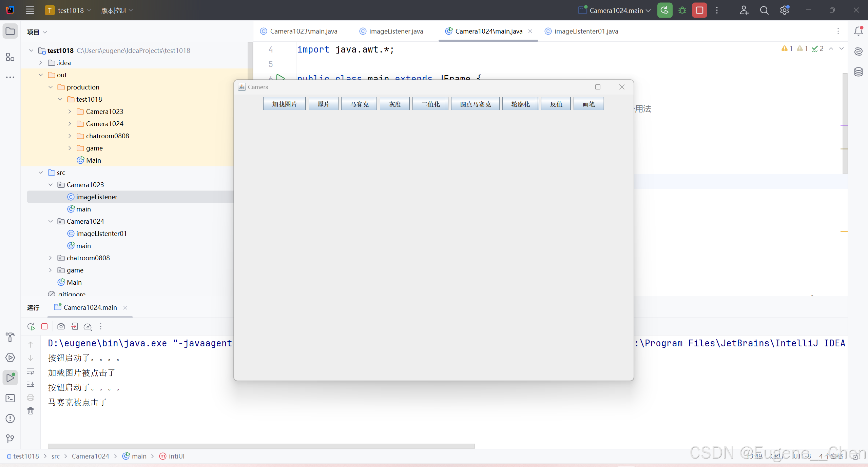Click the 加载图片 button in Camera window
Screen dimensions: 868x467
[284, 104]
